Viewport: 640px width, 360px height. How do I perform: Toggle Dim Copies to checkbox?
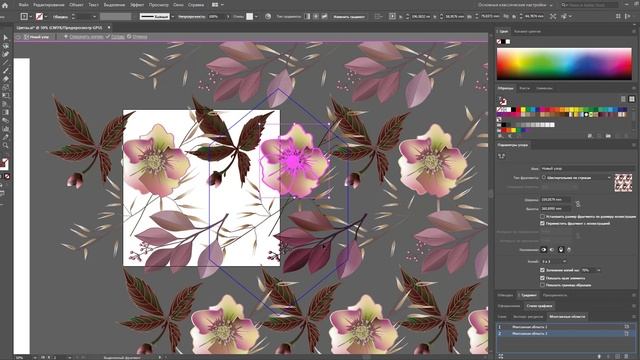(542, 270)
